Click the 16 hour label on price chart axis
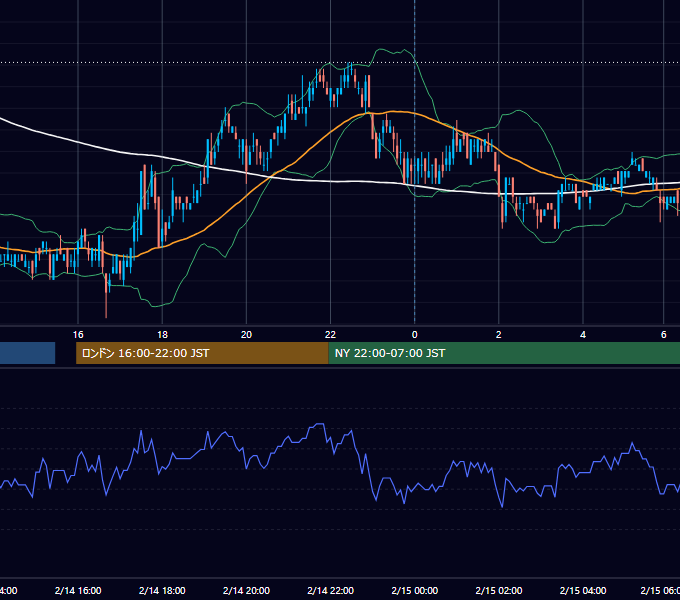Image resolution: width=680 pixels, height=600 pixels. (78, 335)
